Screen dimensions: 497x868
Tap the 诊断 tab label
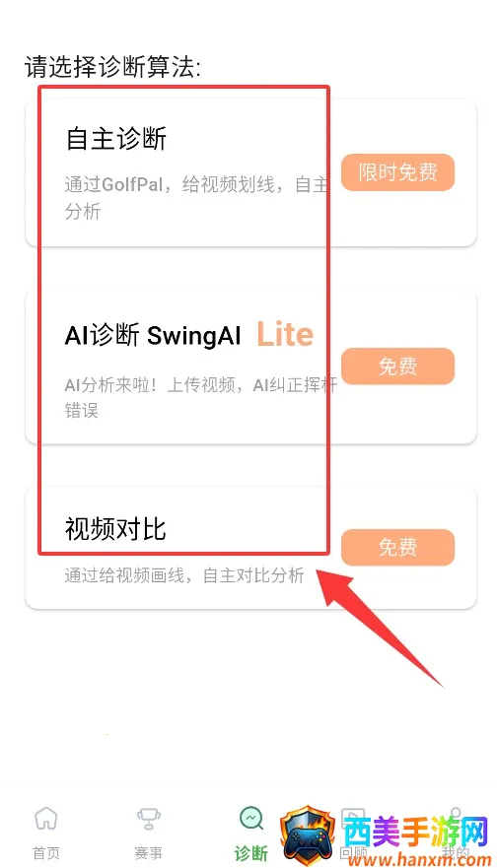(x=251, y=852)
